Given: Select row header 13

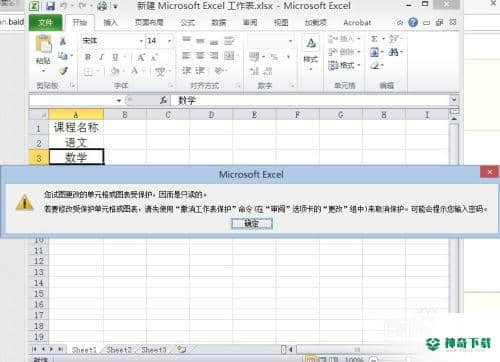Looking at the screenshot, I should click(x=39, y=272).
